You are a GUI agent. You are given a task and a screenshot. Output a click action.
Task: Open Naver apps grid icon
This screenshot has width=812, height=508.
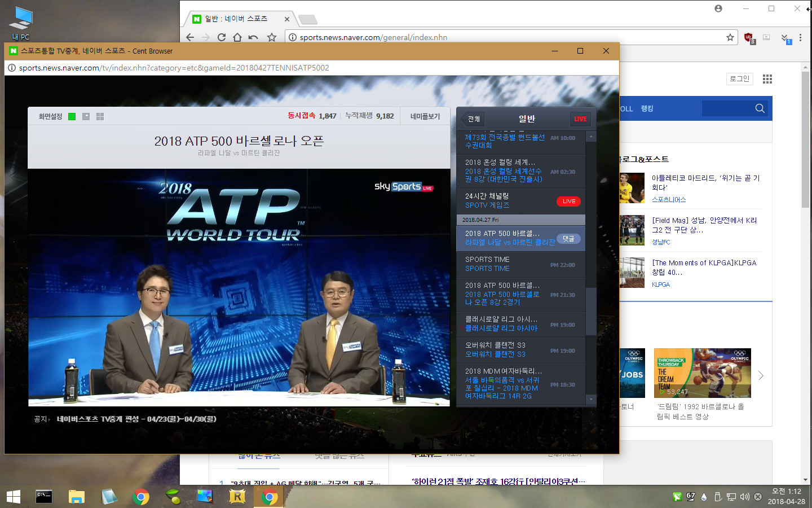tap(767, 79)
